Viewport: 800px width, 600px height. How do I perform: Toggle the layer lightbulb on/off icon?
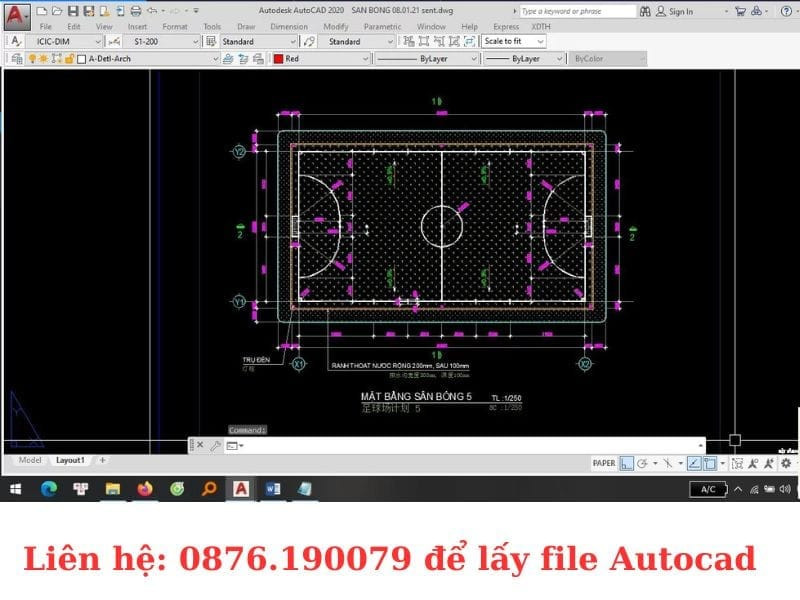coord(32,59)
